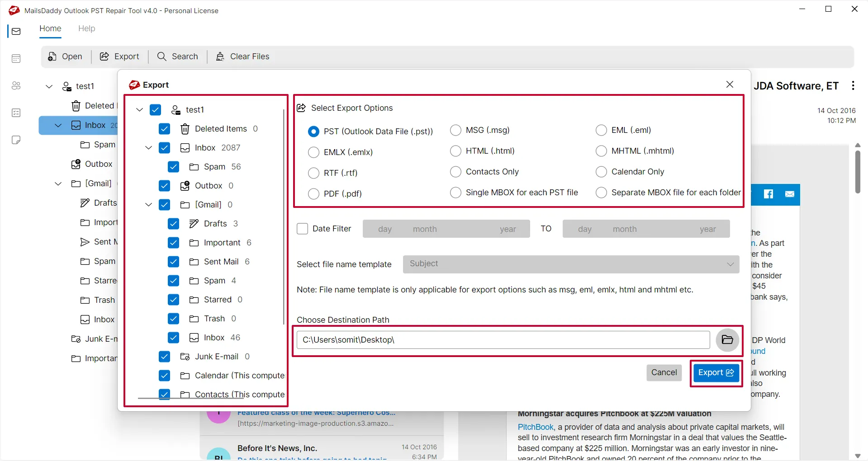This screenshot has width=868, height=461.
Task: Click the start date day month year field
Action: click(x=446, y=229)
